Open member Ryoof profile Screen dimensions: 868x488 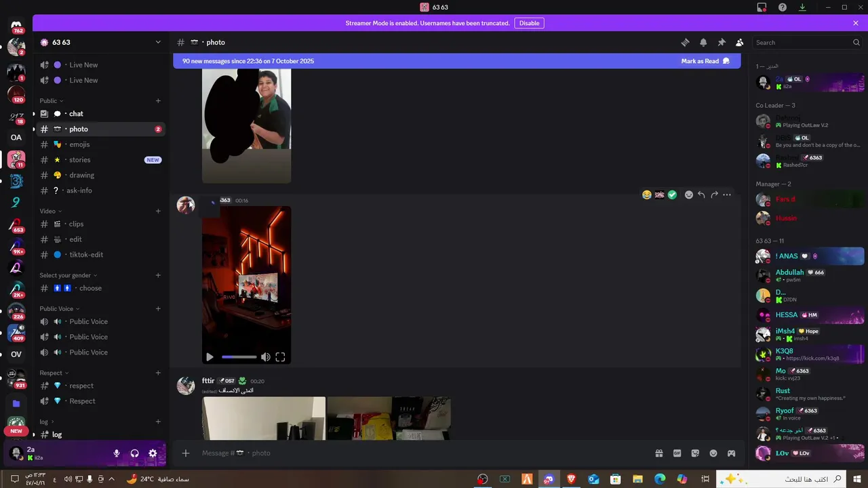808,413
